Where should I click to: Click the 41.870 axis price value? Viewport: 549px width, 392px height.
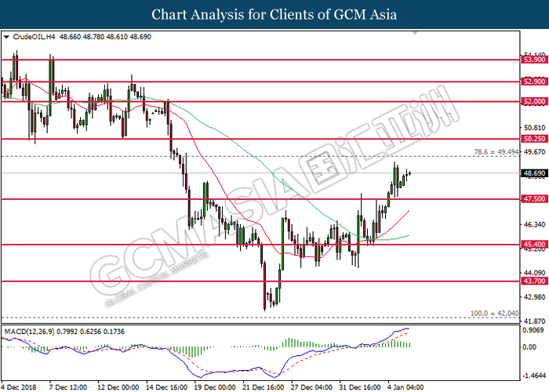coord(534,321)
